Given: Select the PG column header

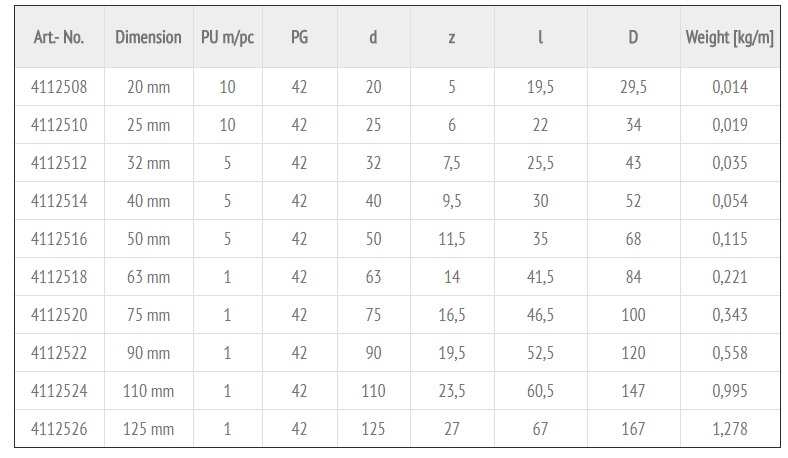Looking at the screenshot, I should click(300, 37).
